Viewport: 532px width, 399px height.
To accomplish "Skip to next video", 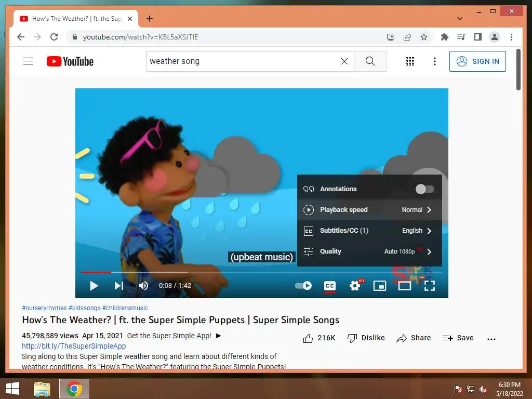I will click(119, 286).
